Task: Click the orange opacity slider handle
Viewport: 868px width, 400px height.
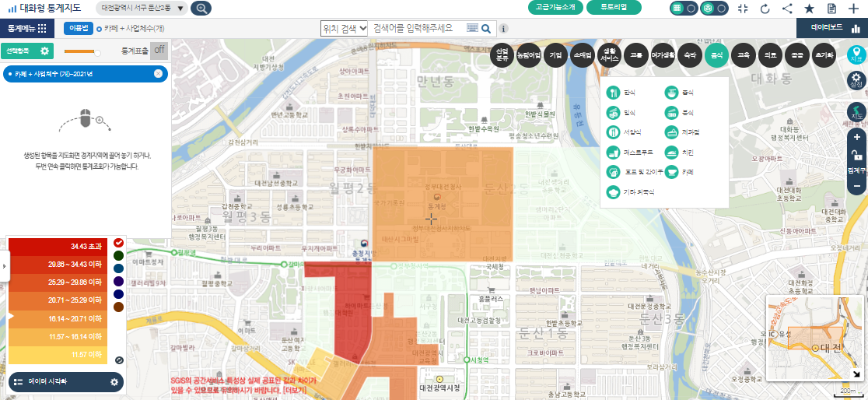Action: (97, 51)
